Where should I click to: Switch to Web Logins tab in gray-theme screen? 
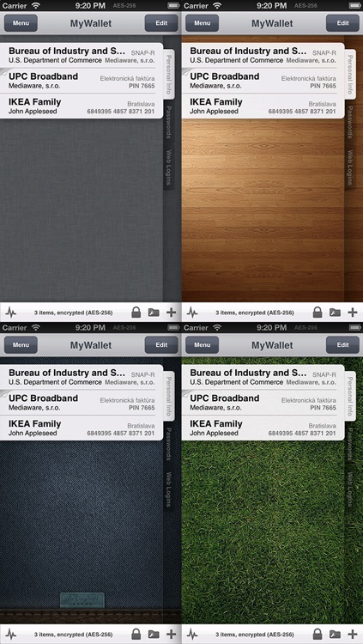click(x=169, y=167)
